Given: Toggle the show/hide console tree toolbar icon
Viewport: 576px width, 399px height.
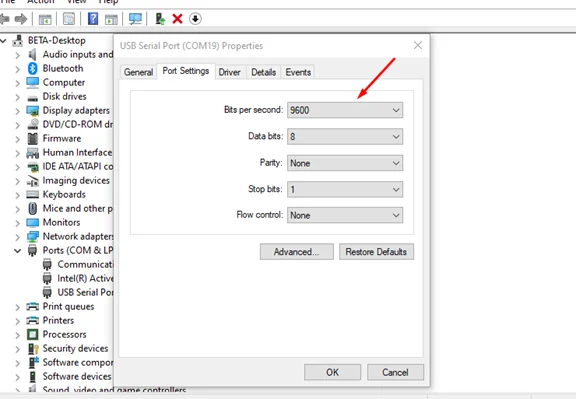Looking at the screenshot, I should pyautogui.click(x=45, y=19).
